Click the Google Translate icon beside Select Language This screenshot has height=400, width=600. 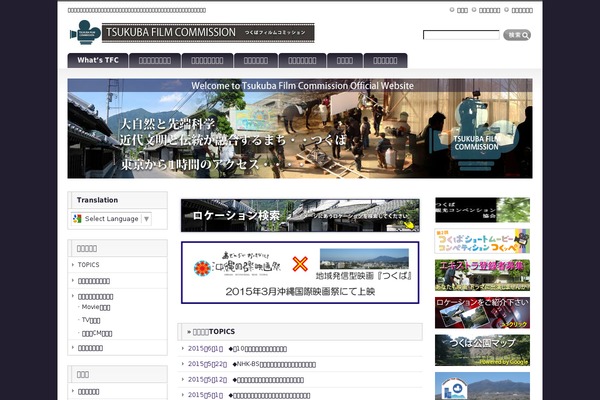point(77,219)
